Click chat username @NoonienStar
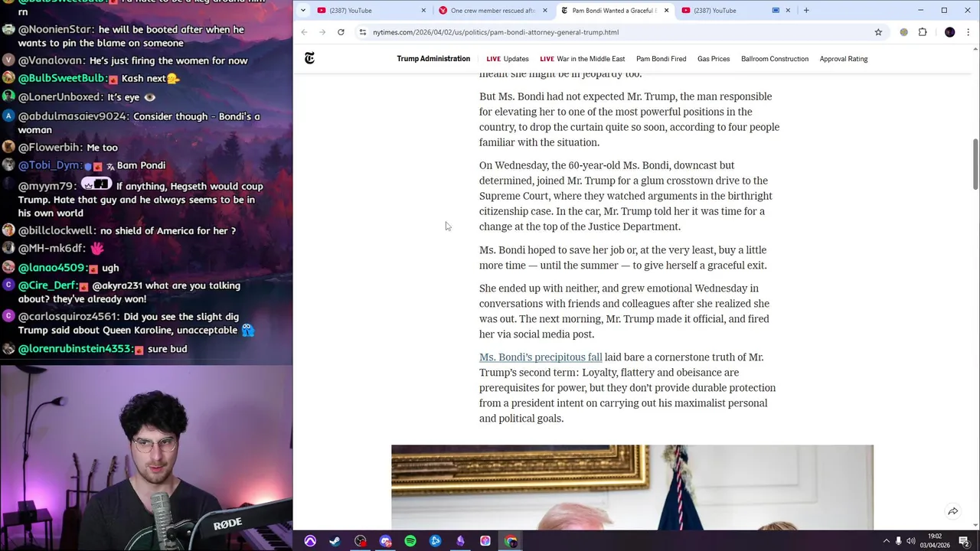This screenshot has width=980, height=551. pyautogui.click(x=57, y=30)
